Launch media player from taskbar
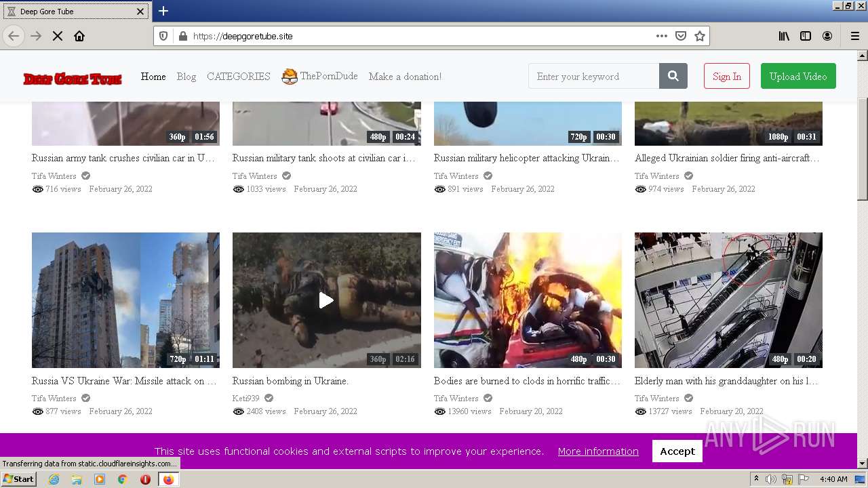 click(x=100, y=479)
